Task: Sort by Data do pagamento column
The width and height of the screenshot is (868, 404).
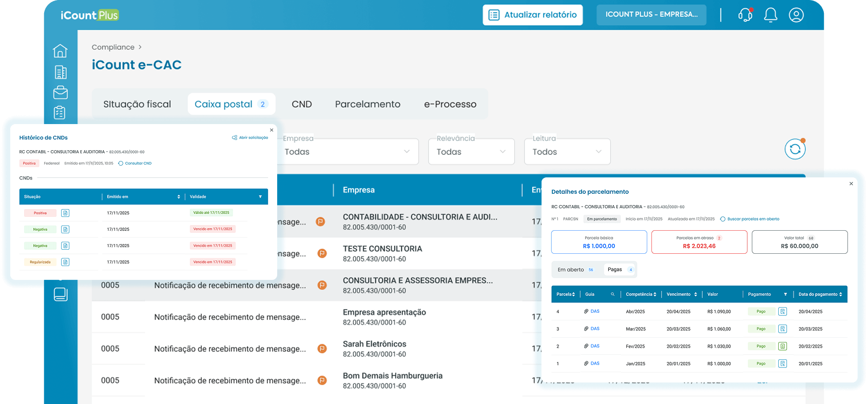Action: (x=840, y=294)
